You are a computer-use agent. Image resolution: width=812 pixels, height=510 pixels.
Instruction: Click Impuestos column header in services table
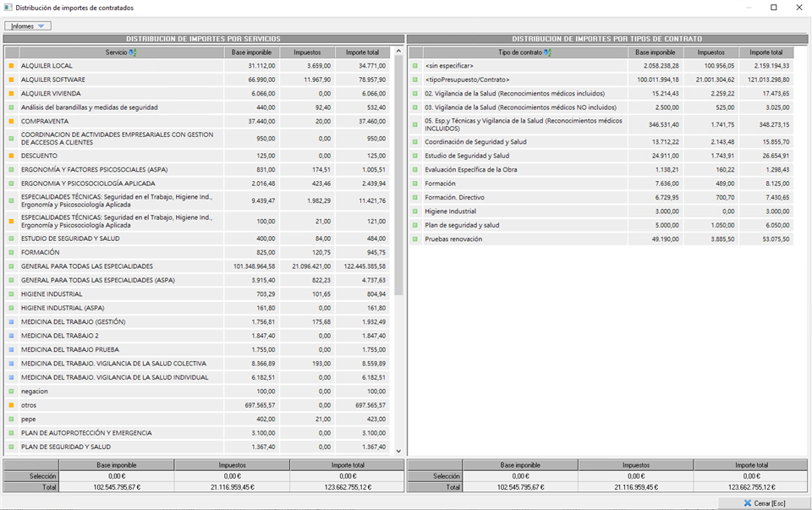click(x=307, y=52)
